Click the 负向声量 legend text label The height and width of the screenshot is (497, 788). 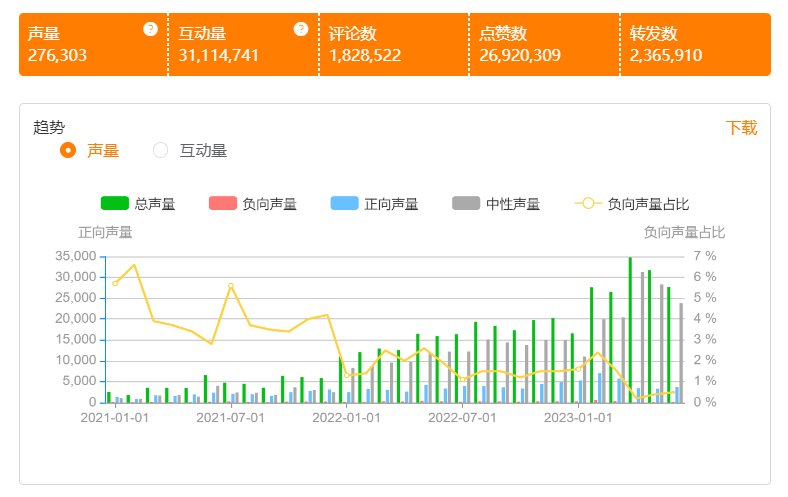pyautogui.click(x=269, y=204)
